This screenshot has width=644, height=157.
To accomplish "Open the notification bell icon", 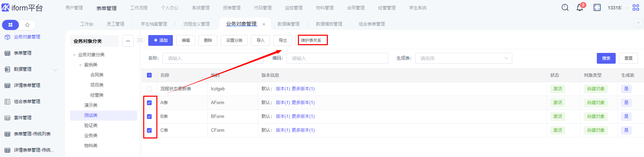I will click(580, 7).
